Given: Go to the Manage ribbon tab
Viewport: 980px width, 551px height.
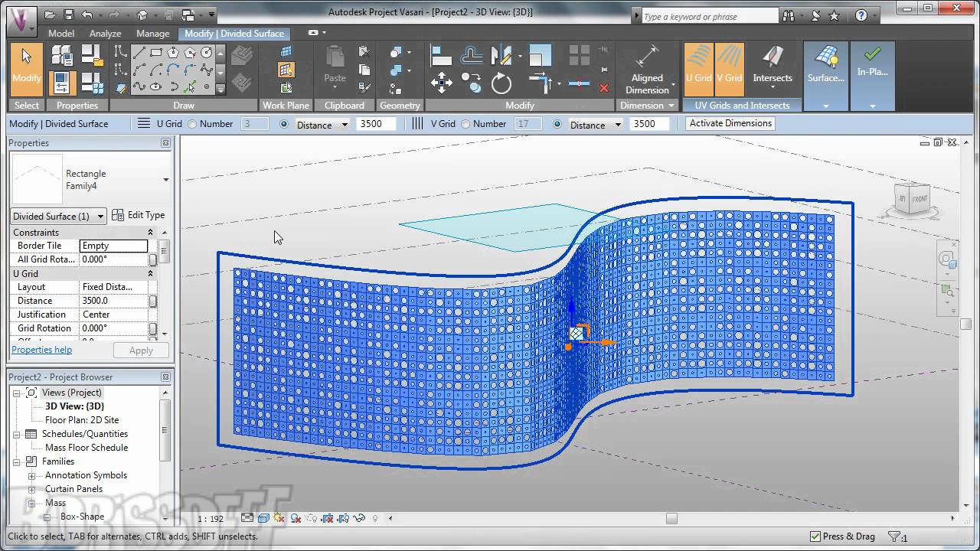Looking at the screenshot, I should click(152, 34).
